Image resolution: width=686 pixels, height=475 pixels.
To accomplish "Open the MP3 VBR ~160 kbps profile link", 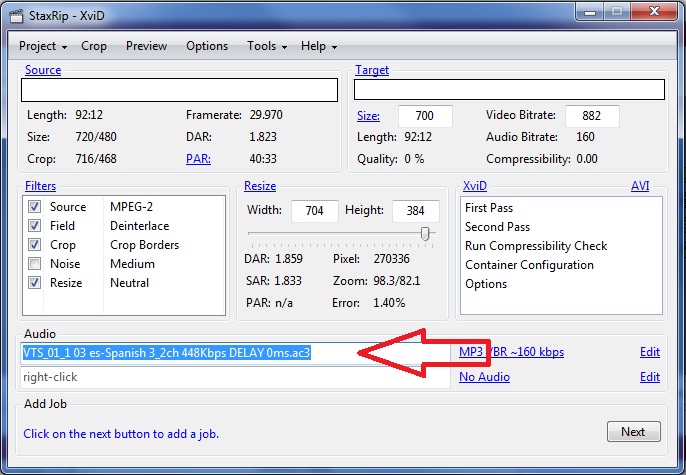I will 511,352.
